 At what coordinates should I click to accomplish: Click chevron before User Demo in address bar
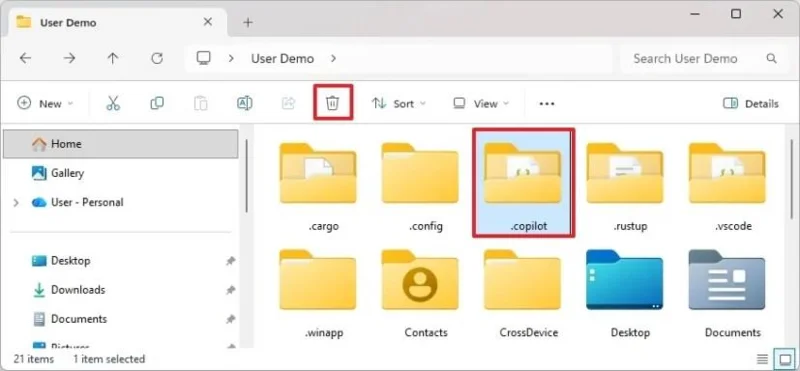[x=231, y=58]
